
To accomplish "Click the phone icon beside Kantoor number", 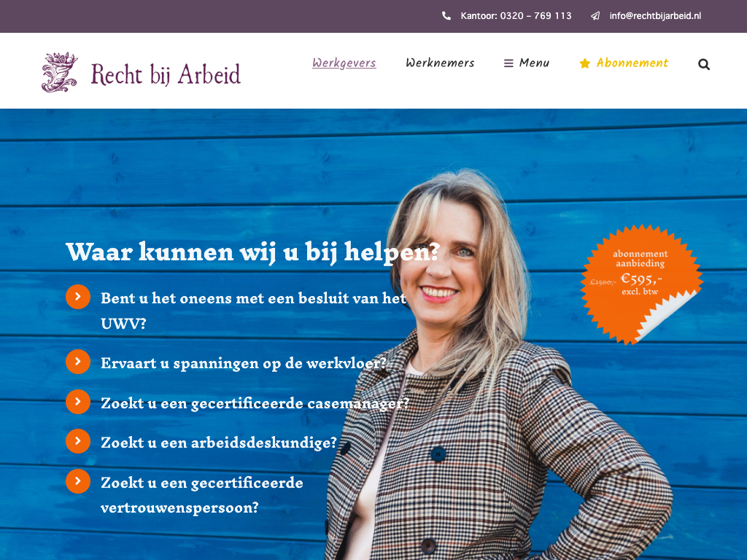I will [x=446, y=16].
